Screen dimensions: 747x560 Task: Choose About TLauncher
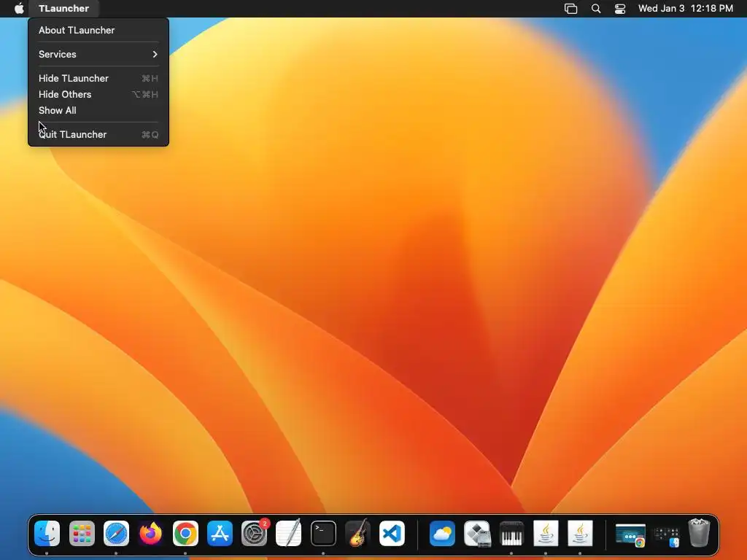click(x=98, y=30)
